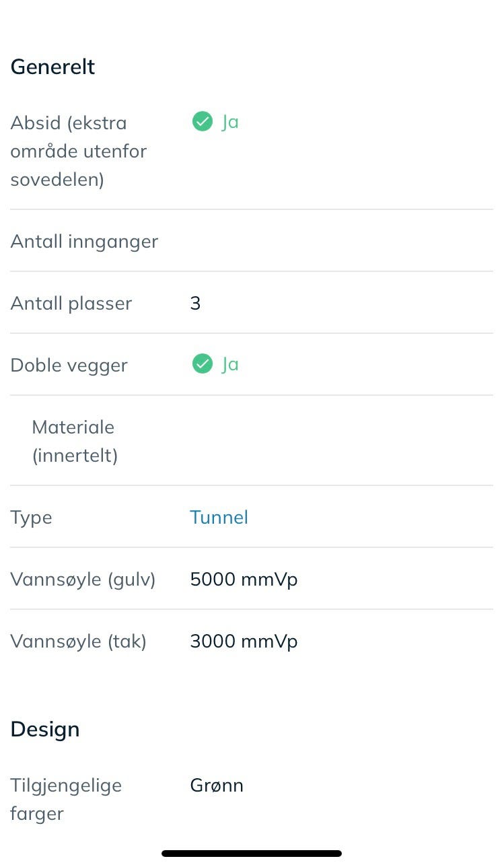Tap the Tilgjengelige farger label
Viewport: 504px width, 867px height.
[66, 799]
